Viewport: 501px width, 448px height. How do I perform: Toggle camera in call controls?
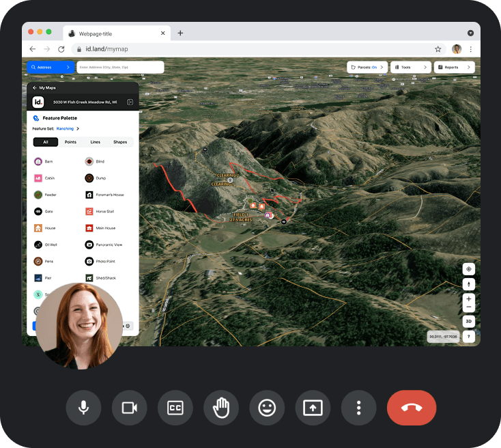point(130,408)
